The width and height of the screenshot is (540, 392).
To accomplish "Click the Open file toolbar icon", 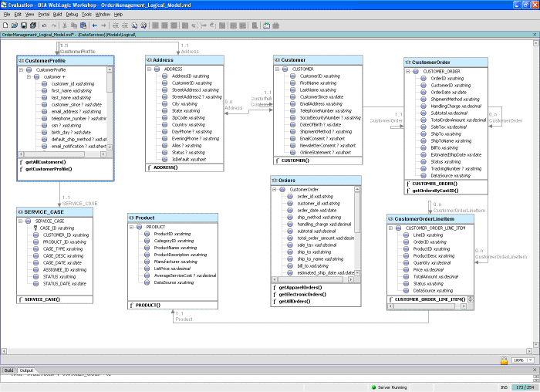I will [x=15, y=25].
